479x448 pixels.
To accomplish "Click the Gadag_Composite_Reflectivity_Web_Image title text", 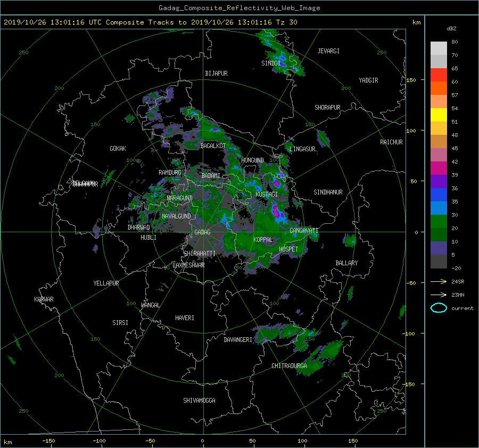I will click(239, 8).
